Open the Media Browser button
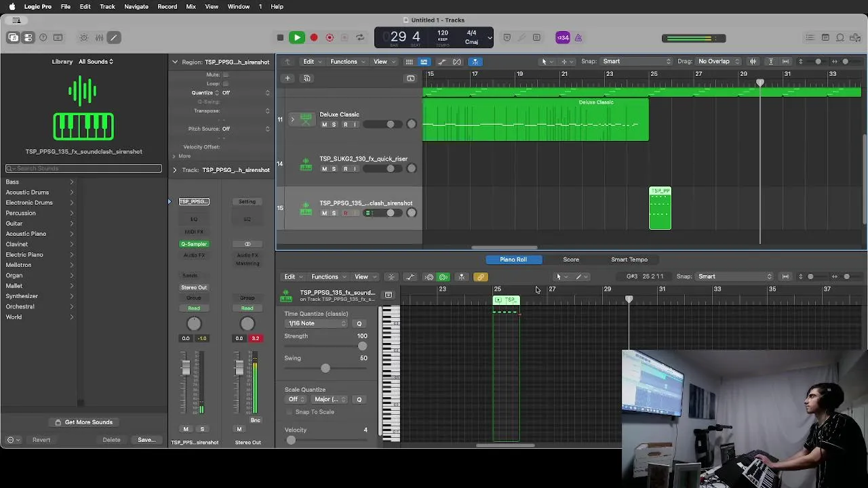Image resolution: width=868 pixels, height=488 pixels. pyautogui.click(x=855, y=38)
